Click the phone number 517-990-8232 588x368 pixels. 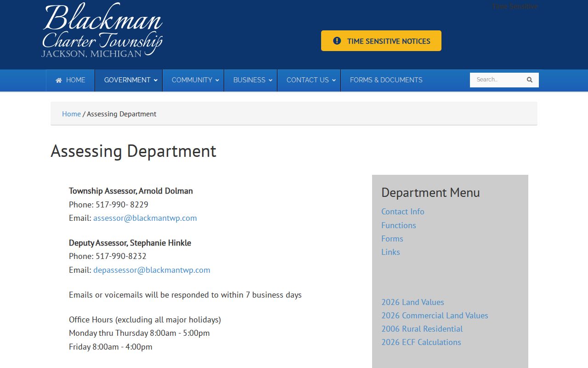[x=121, y=256]
